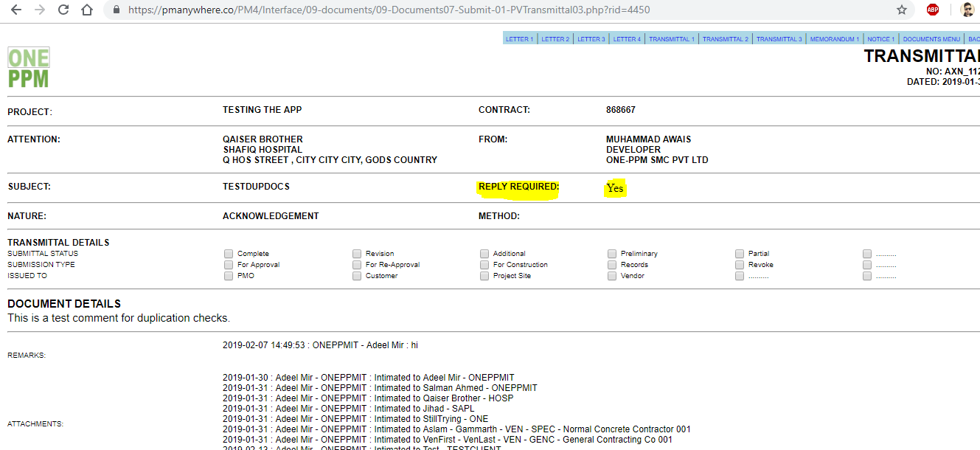The width and height of the screenshot is (980, 450).
Task: Enable the For Approval checkbox
Action: 229,265
